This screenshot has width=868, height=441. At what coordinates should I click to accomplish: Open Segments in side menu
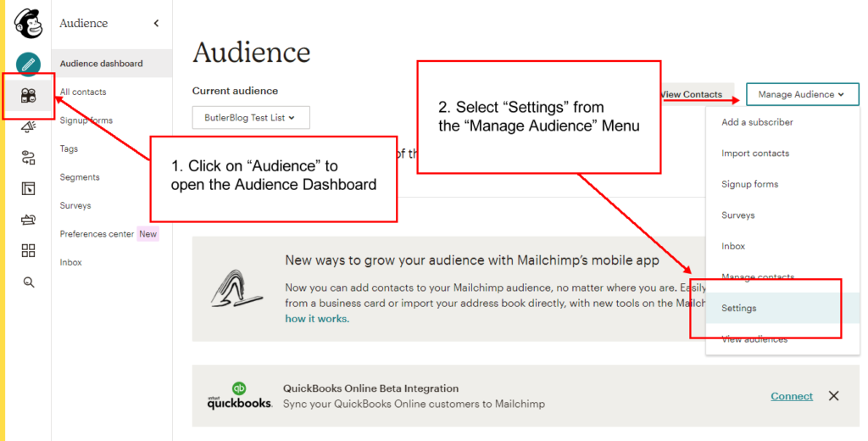click(x=80, y=176)
